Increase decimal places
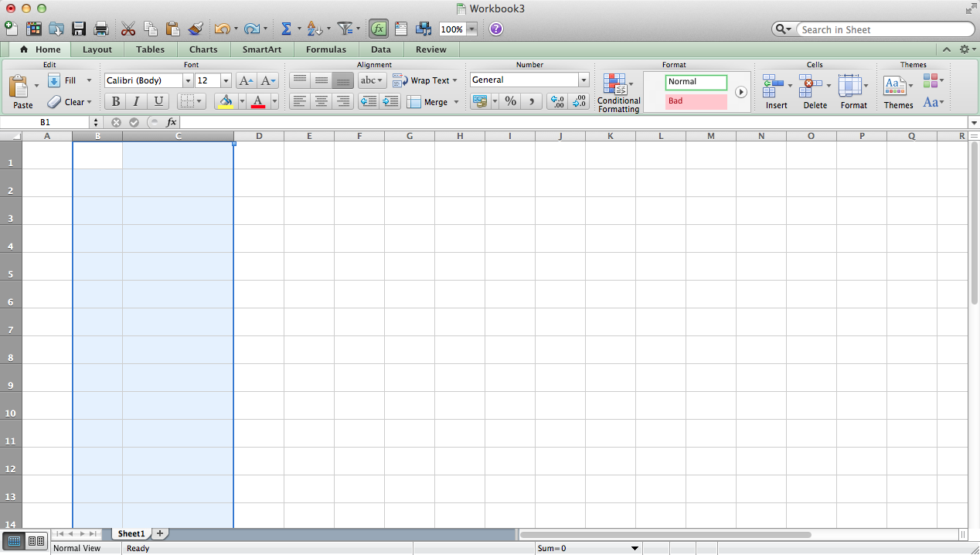 pyautogui.click(x=556, y=101)
